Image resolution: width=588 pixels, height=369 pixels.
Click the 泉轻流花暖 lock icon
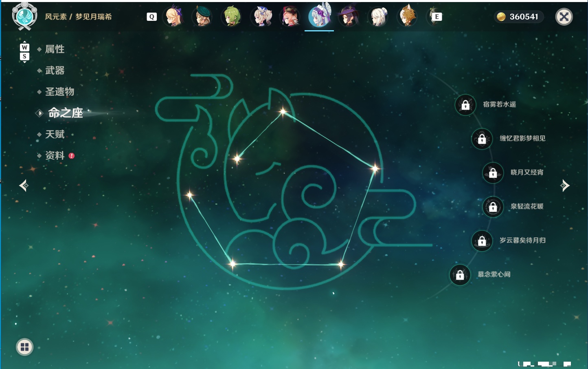click(493, 207)
